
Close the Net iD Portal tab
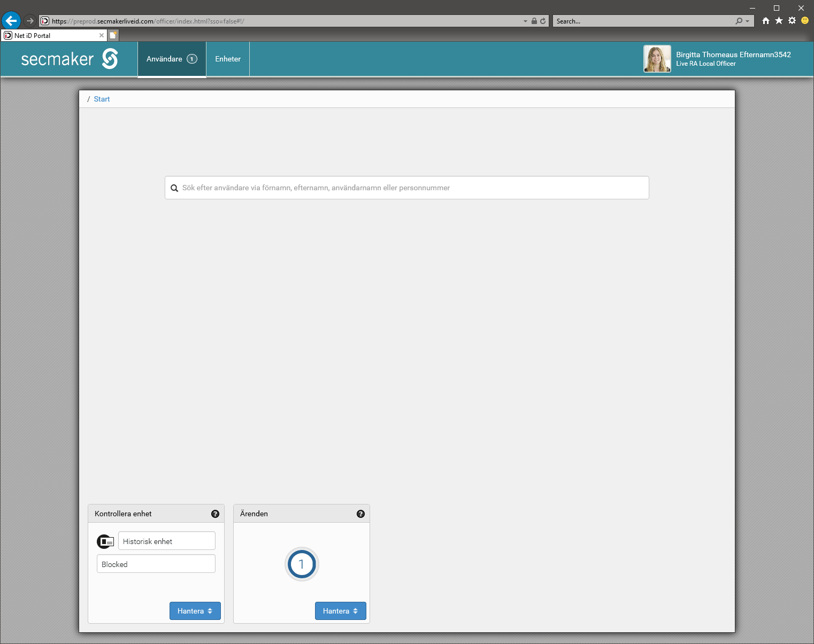102,35
